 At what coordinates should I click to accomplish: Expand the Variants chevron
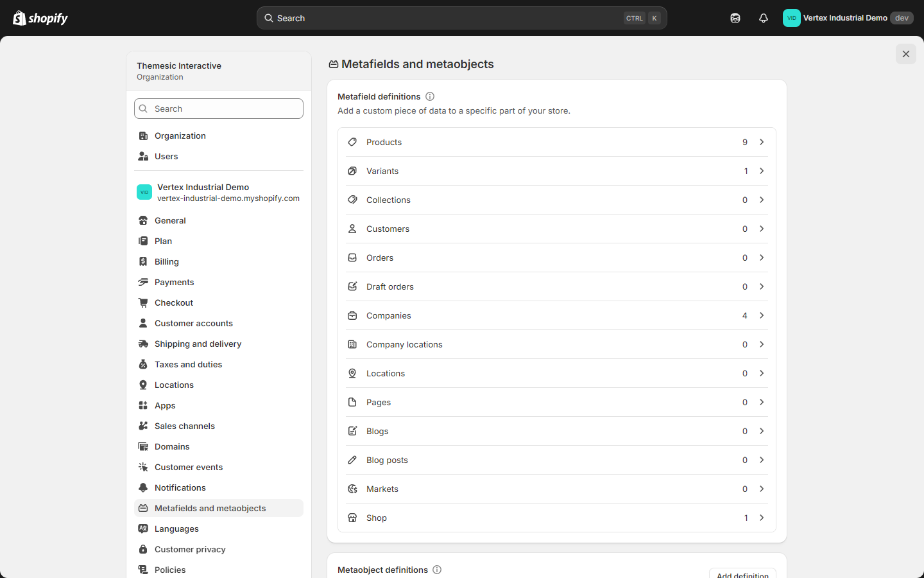[762, 171]
